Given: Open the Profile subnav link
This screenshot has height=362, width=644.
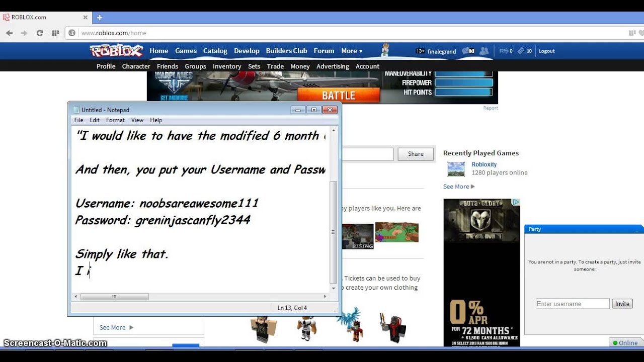Looking at the screenshot, I should click(x=106, y=66).
